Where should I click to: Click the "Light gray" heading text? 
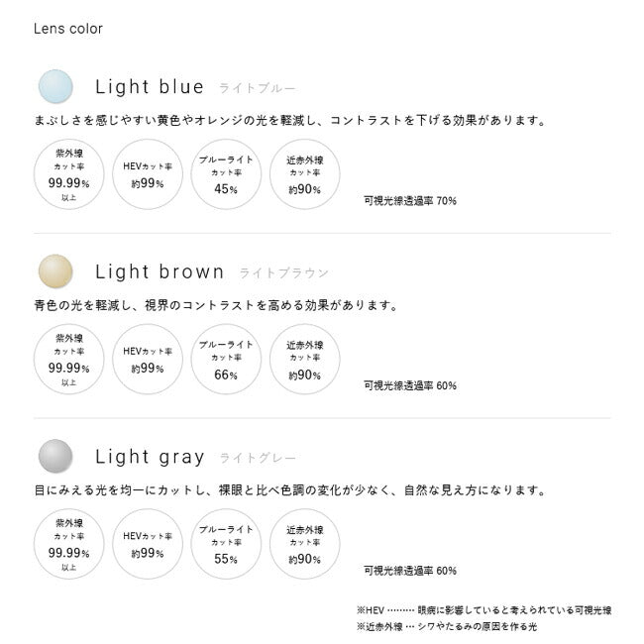coord(150,457)
